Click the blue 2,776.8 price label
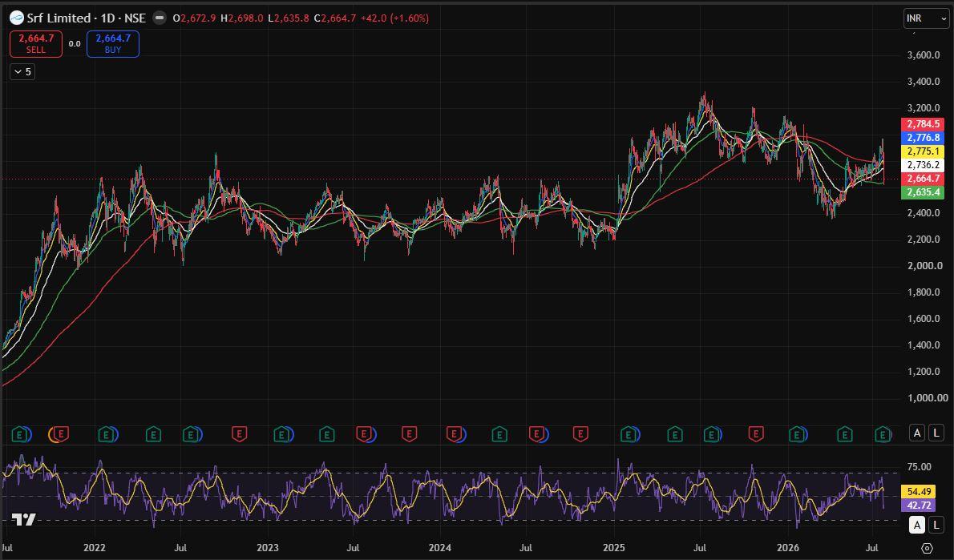The height and width of the screenshot is (560, 954). point(923,138)
